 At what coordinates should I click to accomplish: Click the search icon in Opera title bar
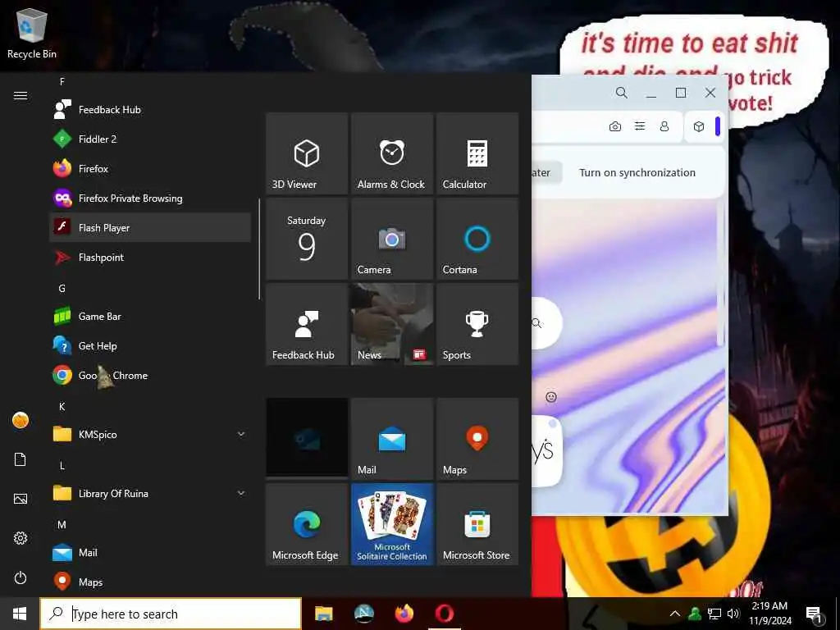[x=622, y=93]
